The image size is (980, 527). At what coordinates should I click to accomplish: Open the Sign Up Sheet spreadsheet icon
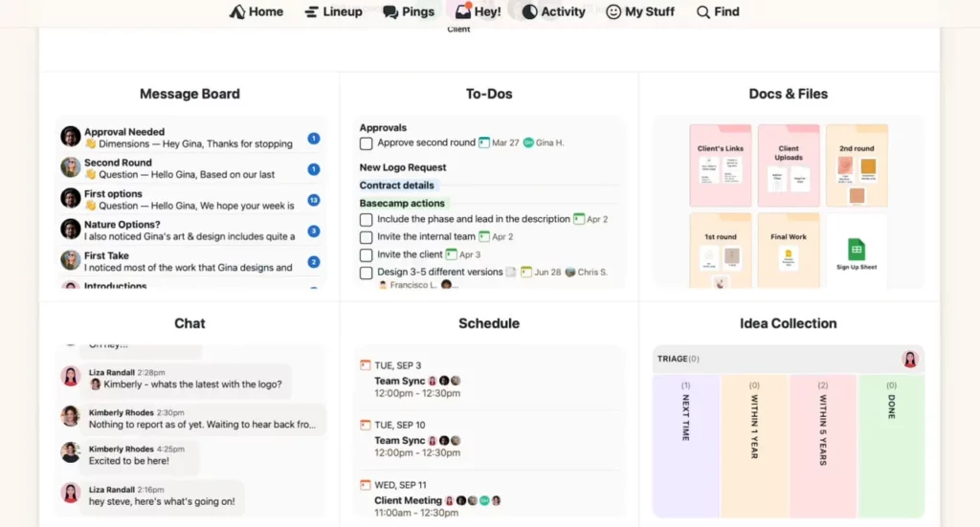click(857, 250)
